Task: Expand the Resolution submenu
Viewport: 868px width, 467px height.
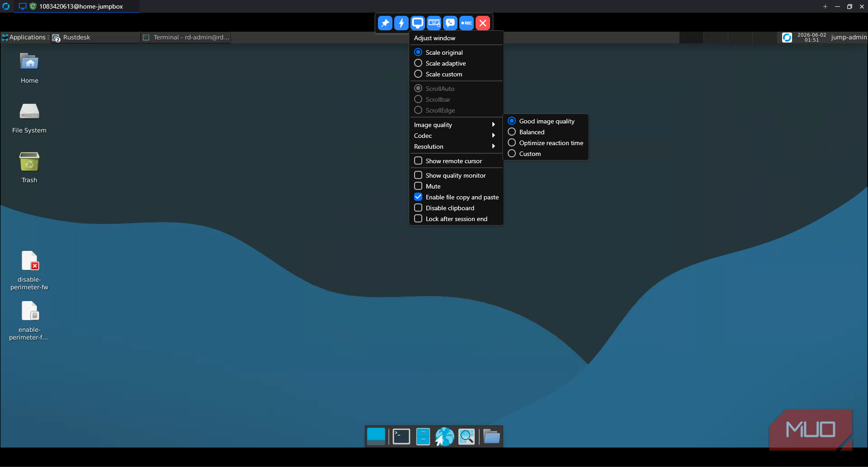Action: click(456, 146)
